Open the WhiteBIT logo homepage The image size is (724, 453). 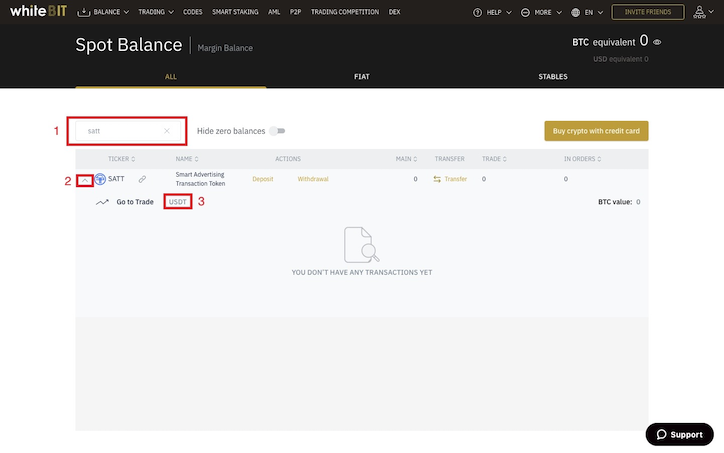click(x=38, y=11)
